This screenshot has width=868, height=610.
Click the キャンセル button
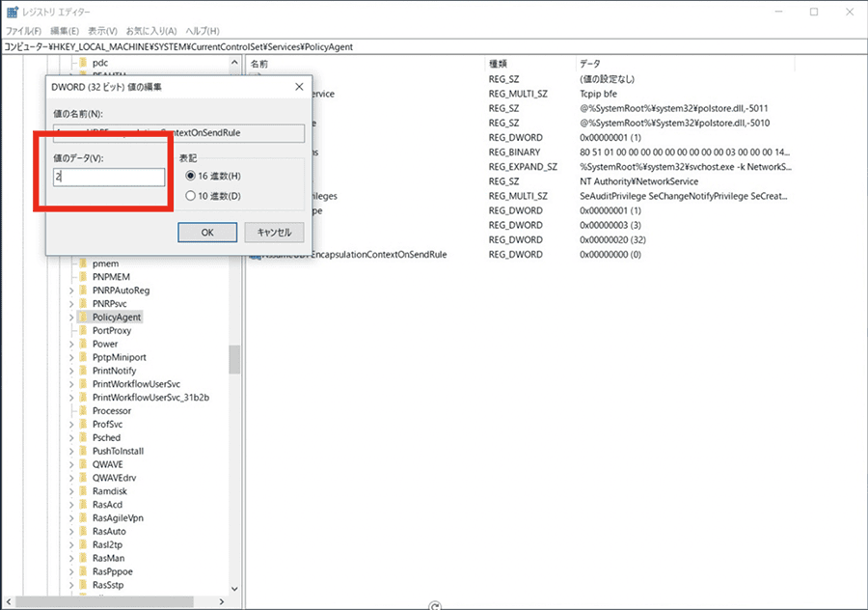274,233
